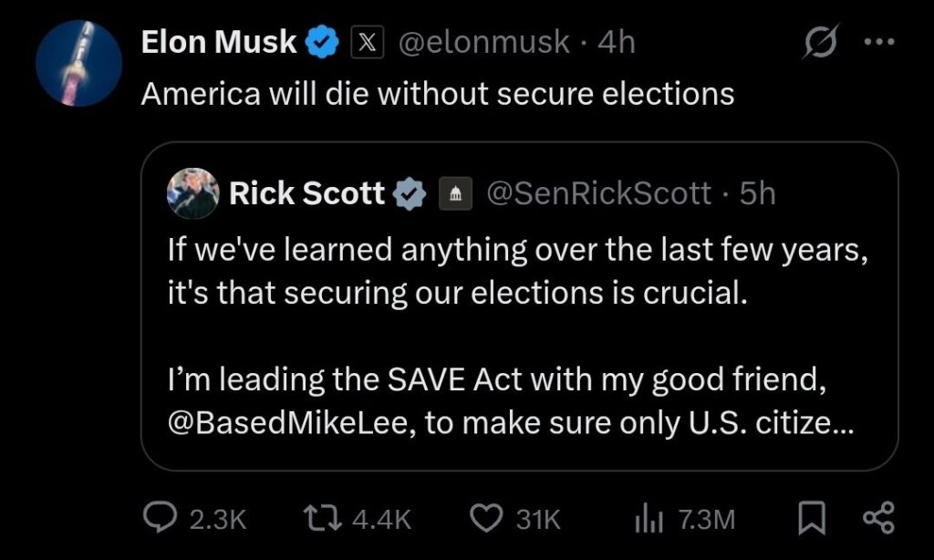The width and height of the screenshot is (934, 560).
Task: Click the 4h post timestamp
Action: (616, 42)
